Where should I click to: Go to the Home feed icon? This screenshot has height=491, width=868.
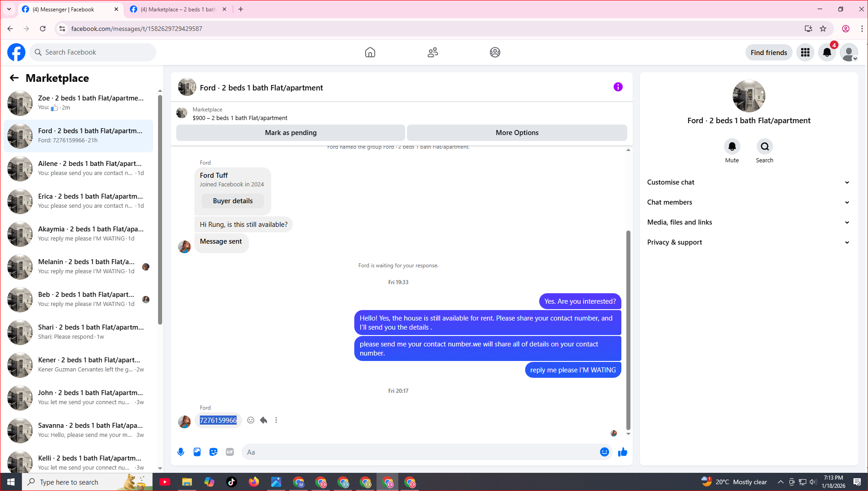pyautogui.click(x=370, y=52)
